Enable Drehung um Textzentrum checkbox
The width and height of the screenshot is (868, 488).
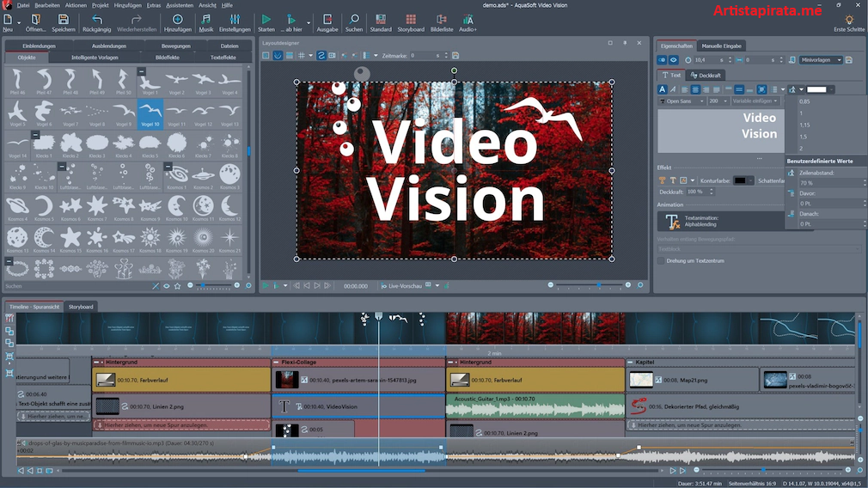point(661,260)
